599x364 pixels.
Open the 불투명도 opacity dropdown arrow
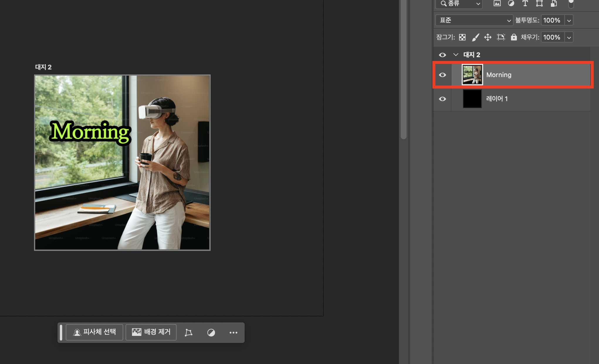(x=569, y=21)
